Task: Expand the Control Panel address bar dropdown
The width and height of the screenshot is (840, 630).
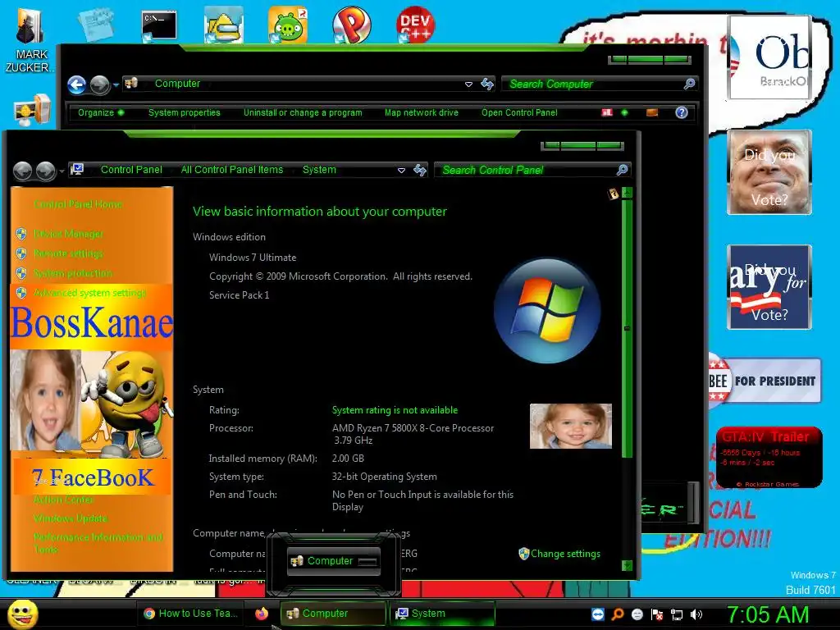Action: (401, 171)
